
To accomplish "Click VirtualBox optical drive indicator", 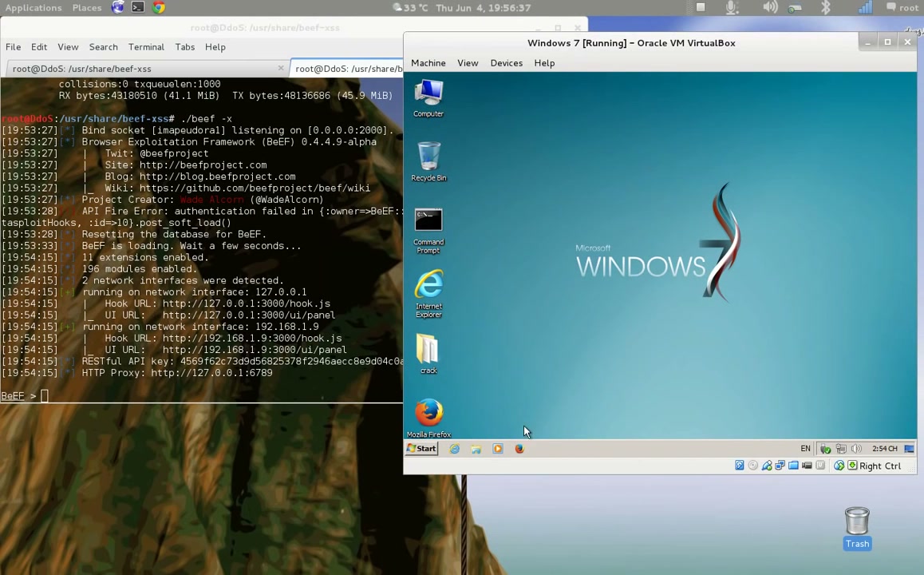I will pos(753,466).
